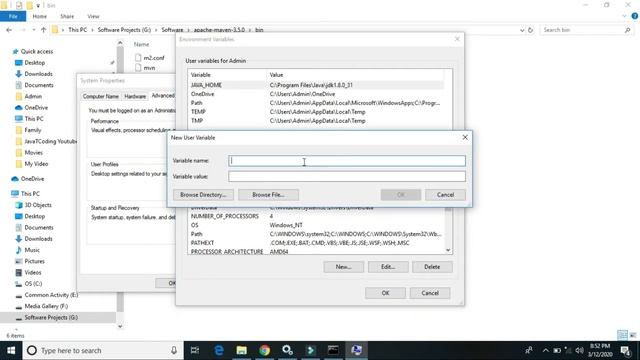Click Browse Directory button

click(203, 195)
